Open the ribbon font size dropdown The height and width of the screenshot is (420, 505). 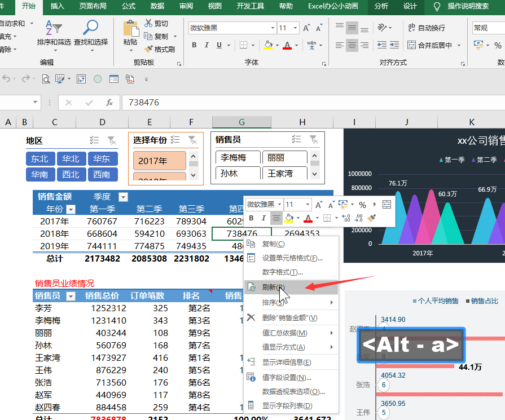click(295, 28)
